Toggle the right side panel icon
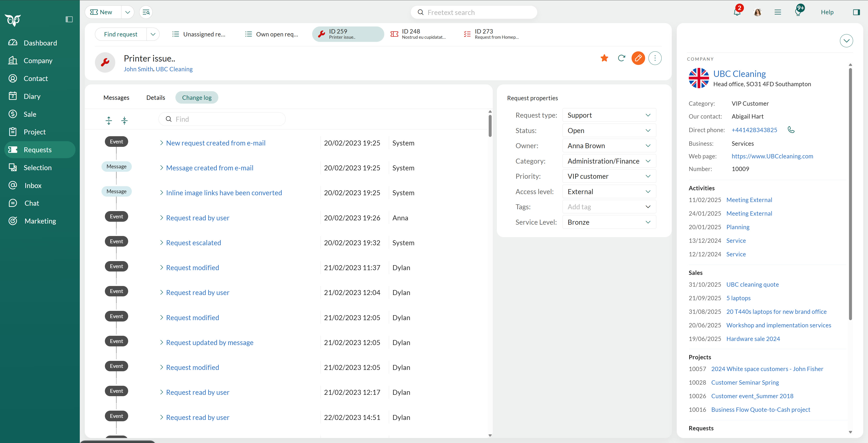The height and width of the screenshot is (443, 868). tap(856, 12)
